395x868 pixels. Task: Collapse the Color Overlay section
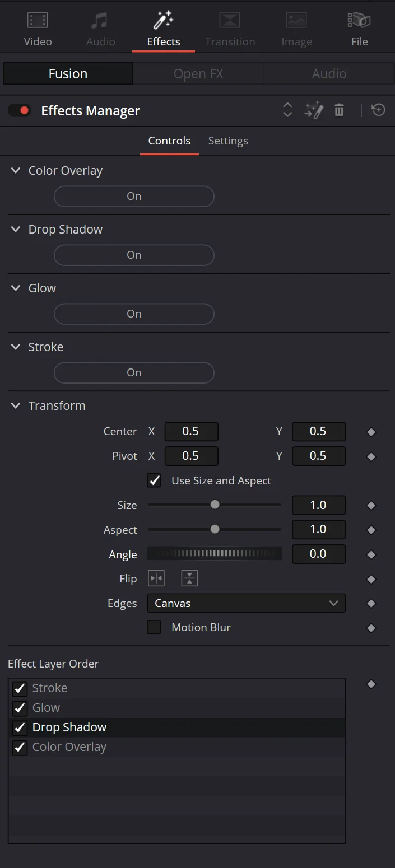point(16,171)
